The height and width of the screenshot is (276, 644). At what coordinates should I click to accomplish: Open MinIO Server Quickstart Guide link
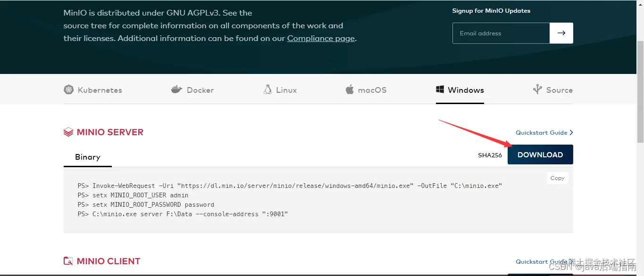(544, 133)
